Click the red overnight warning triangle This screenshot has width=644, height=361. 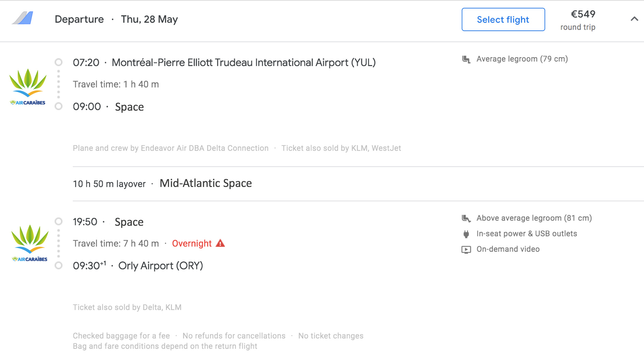pos(220,243)
